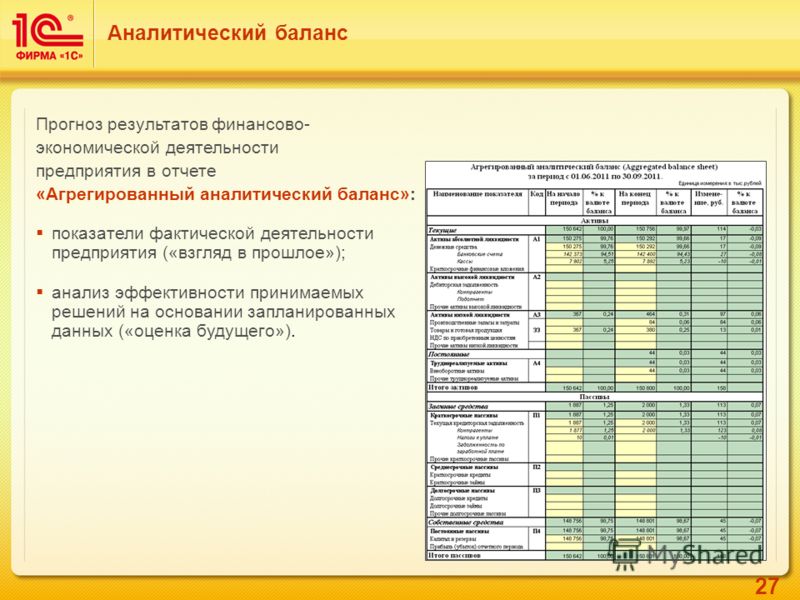The height and width of the screenshot is (600, 800).
Task: Click the "Долгосрочные займы" row label
Action: click(x=456, y=506)
